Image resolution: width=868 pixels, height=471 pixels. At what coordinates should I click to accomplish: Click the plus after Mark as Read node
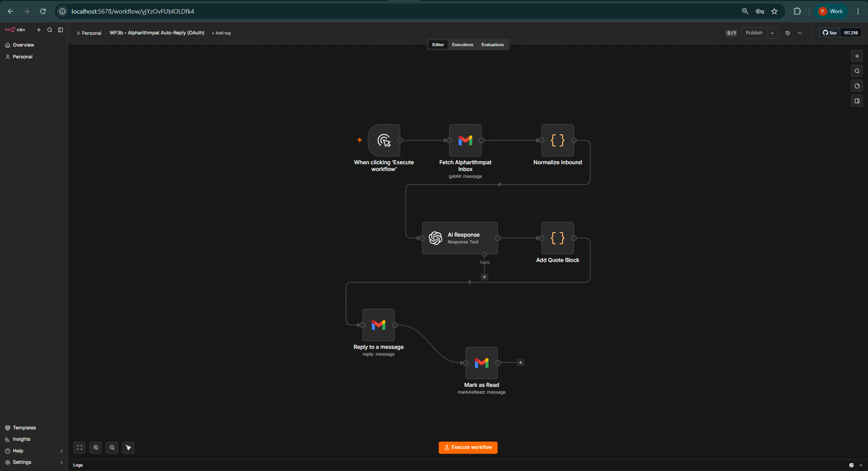(x=521, y=363)
